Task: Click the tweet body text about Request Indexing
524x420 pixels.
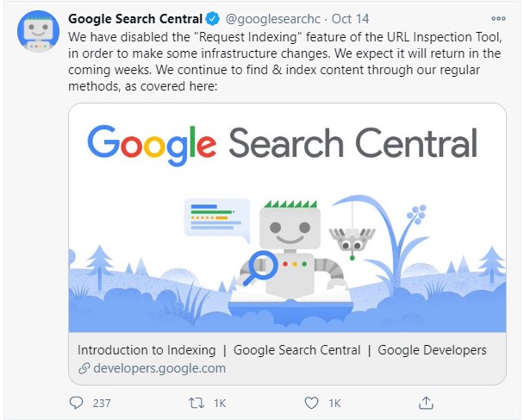Action: pos(284,61)
